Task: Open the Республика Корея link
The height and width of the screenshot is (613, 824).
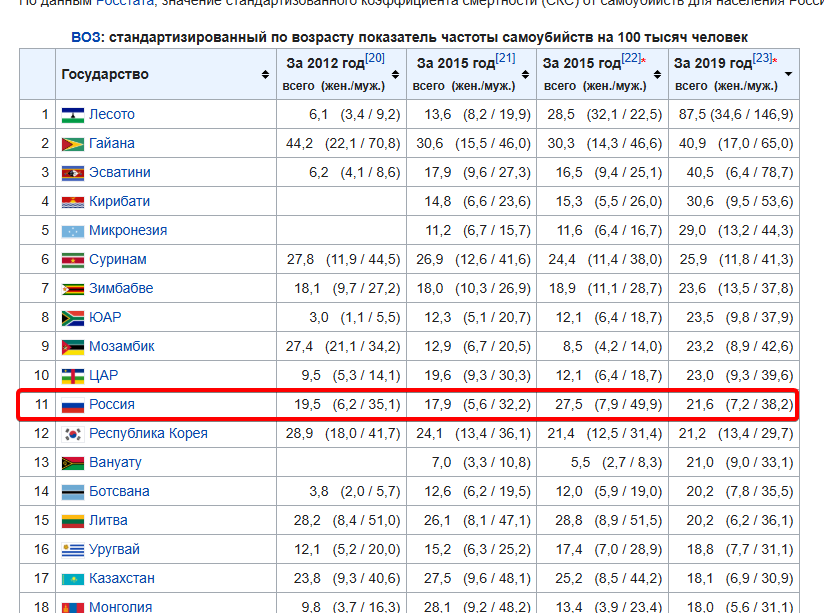Action: pyautogui.click(x=148, y=433)
